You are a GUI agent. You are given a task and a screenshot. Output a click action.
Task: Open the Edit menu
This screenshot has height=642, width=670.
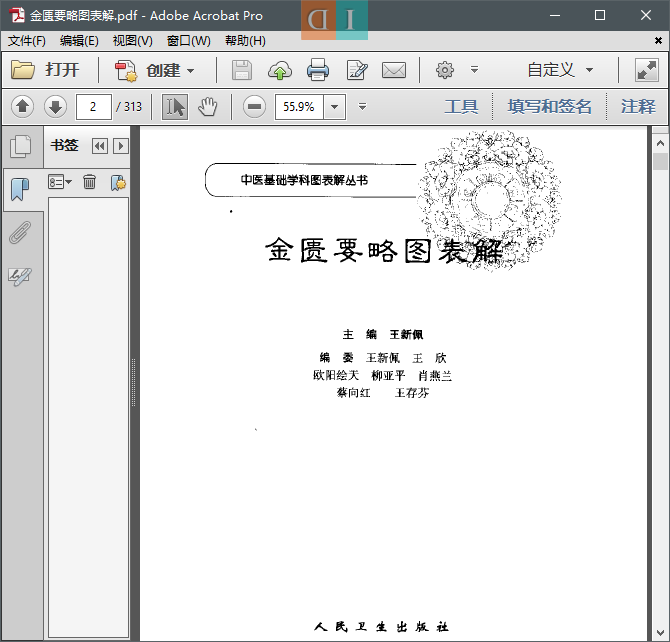click(x=79, y=41)
